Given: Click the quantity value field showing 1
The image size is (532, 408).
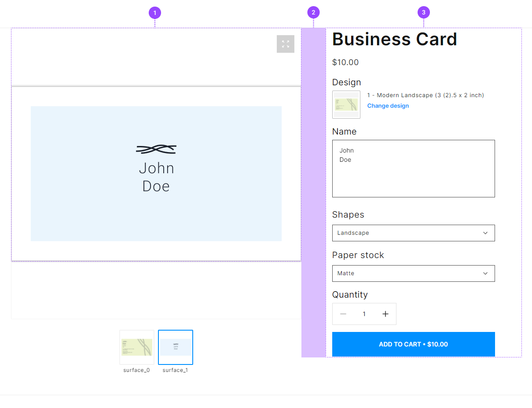Looking at the screenshot, I should coord(364,314).
